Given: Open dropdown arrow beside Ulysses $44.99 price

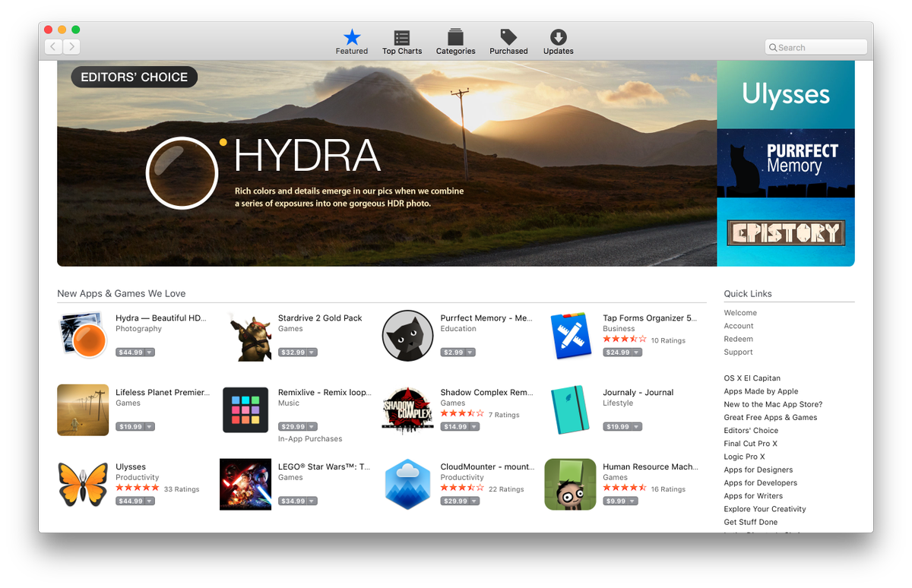Looking at the screenshot, I should pyautogui.click(x=150, y=501).
